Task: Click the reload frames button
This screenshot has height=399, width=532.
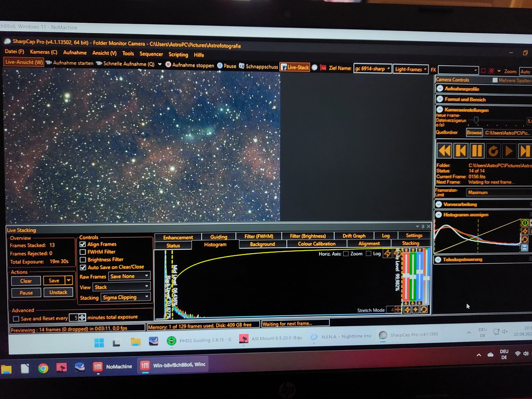Action: [x=493, y=151]
